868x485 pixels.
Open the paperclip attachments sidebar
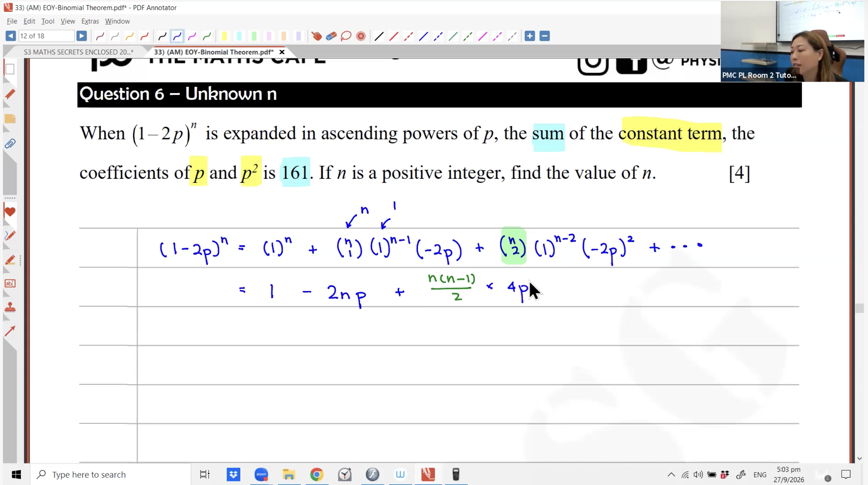(x=10, y=144)
